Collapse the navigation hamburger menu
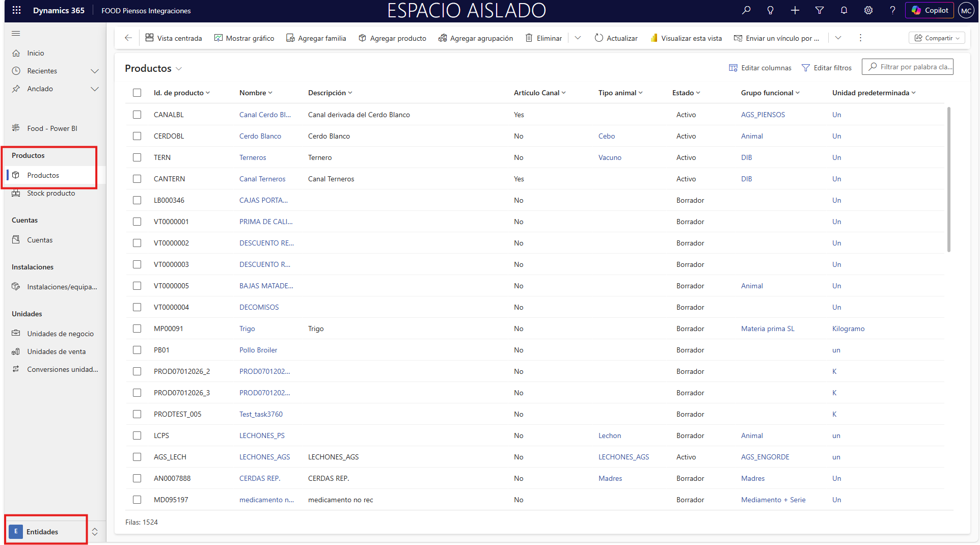This screenshot has width=980, height=545. (x=16, y=34)
